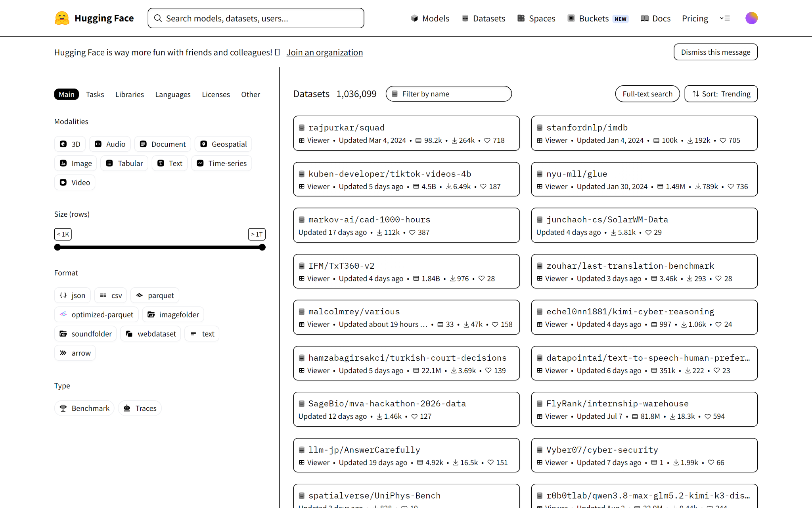Click the upper size slider handle
812x508 pixels.
[x=262, y=247]
